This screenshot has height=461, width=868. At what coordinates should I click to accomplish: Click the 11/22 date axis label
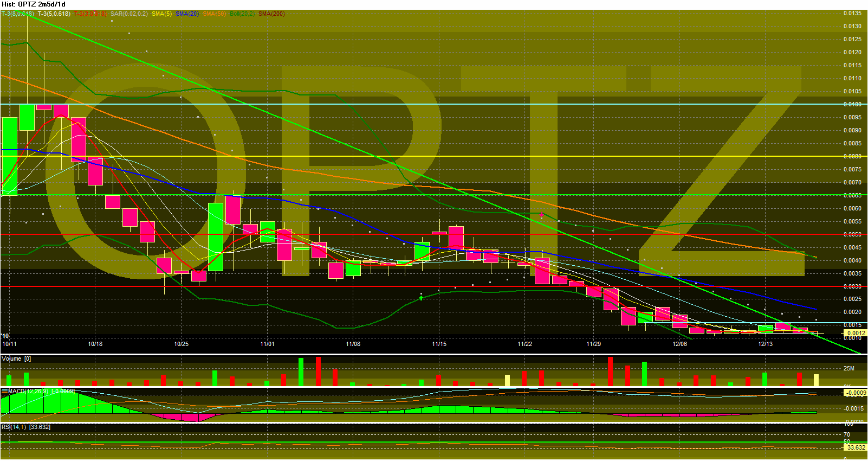coord(524,344)
